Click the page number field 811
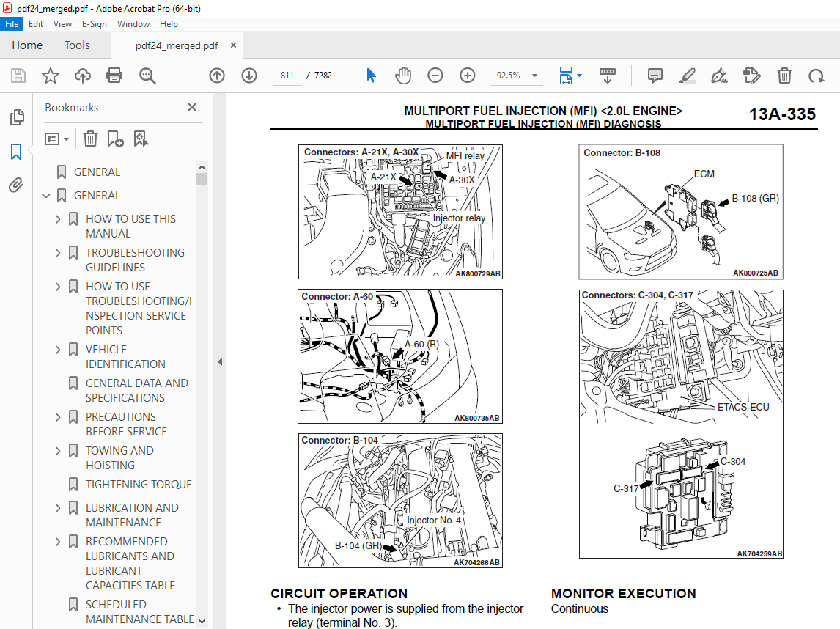 287,76
